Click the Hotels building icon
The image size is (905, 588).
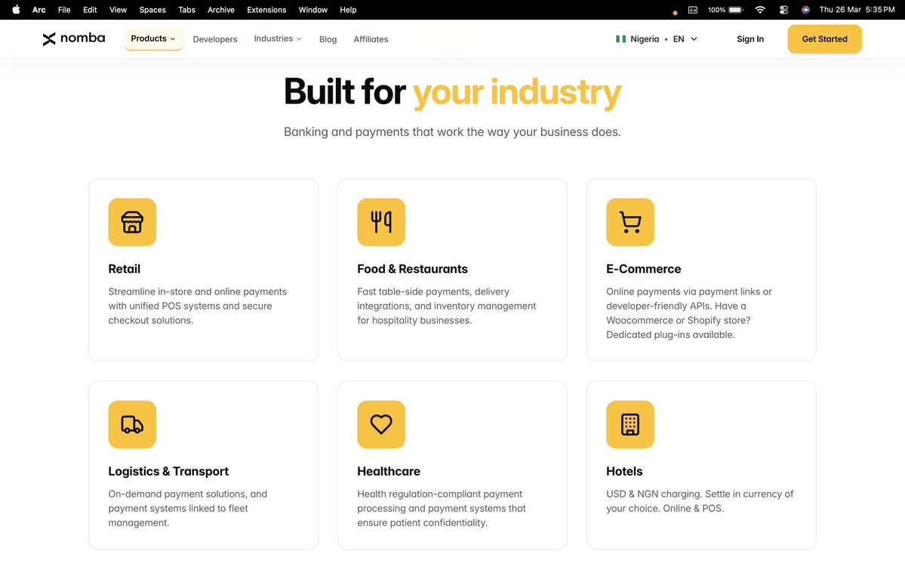coord(629,425)
